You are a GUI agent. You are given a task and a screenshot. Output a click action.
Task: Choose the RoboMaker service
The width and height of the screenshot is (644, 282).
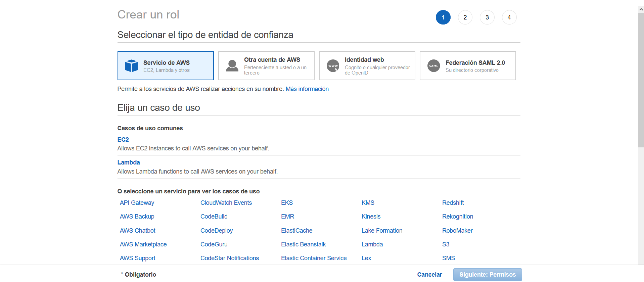coord(457,231)
